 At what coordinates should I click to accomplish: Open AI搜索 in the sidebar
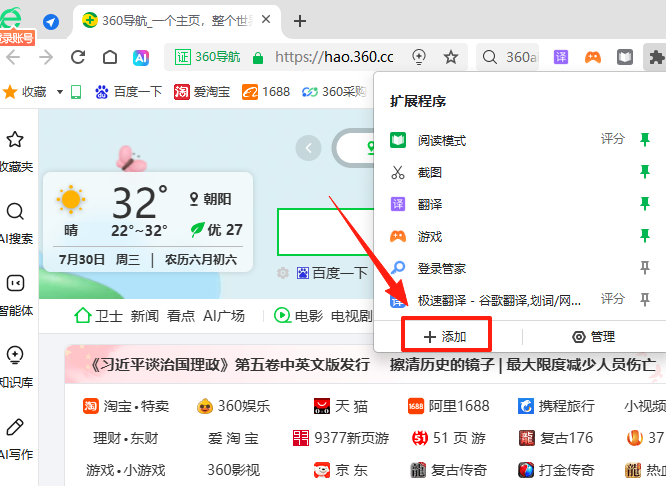pos(15,224)
